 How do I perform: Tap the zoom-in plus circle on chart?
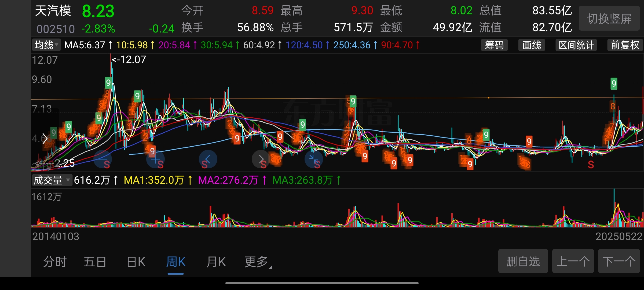click(x=155, y=159)
